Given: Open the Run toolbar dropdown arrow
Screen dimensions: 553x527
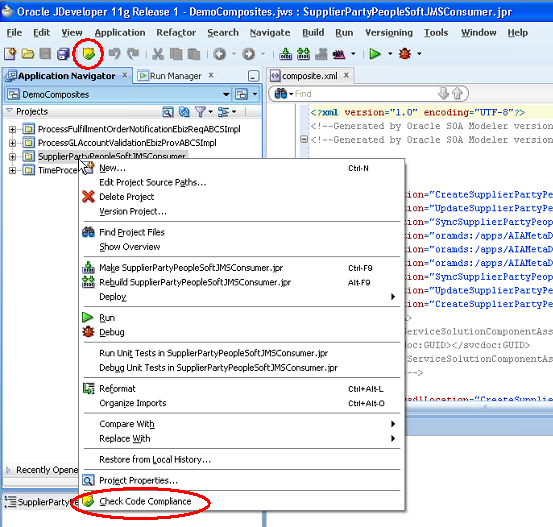Looking at the screenshot, I should [x=390, y=54].
